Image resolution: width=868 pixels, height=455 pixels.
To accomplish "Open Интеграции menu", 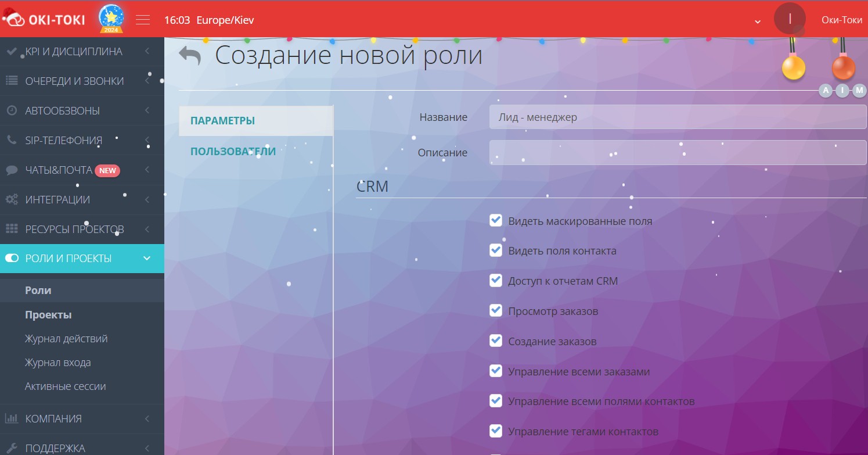I will (82, 199).
